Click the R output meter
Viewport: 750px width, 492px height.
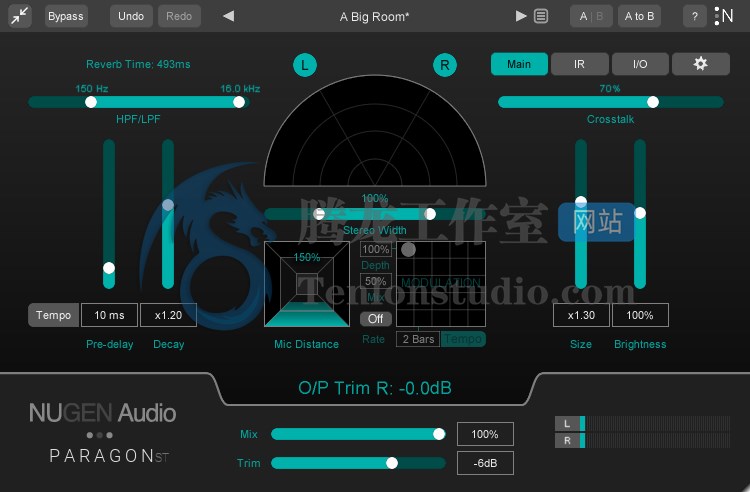point(642,440)
